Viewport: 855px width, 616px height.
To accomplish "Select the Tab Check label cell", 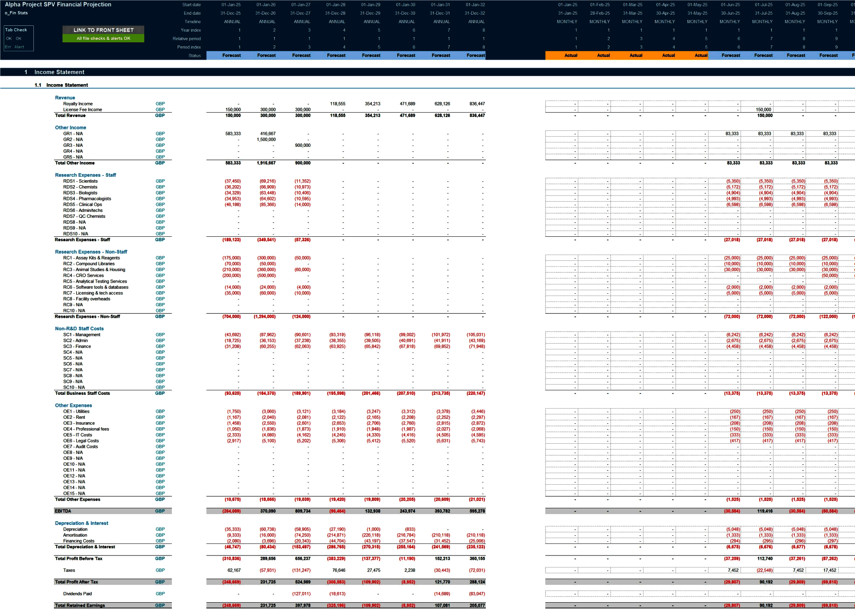I will click(x=16, y=30).
